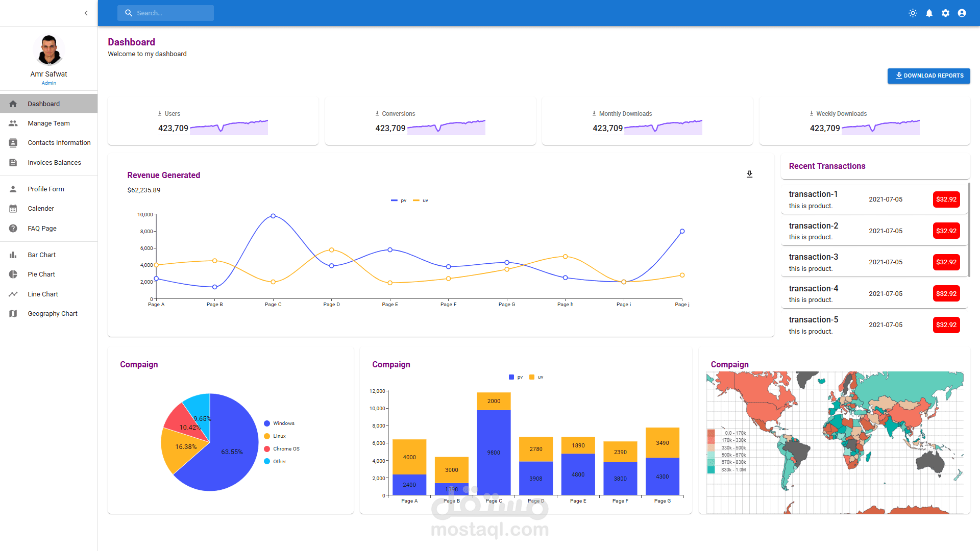Viewport: 980px width, 551px height.
Task: Click the Contacts Information icon
Action: pyautogui.click(x=13, y=143)
